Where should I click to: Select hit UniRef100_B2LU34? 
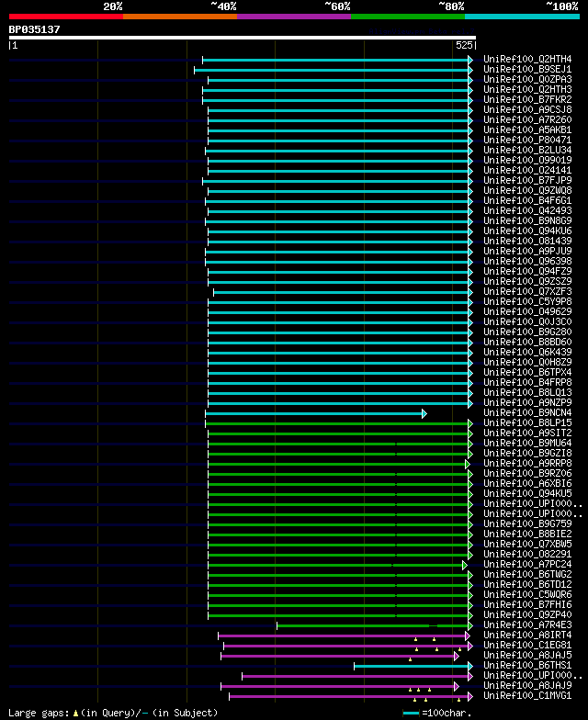coord(527,151)
